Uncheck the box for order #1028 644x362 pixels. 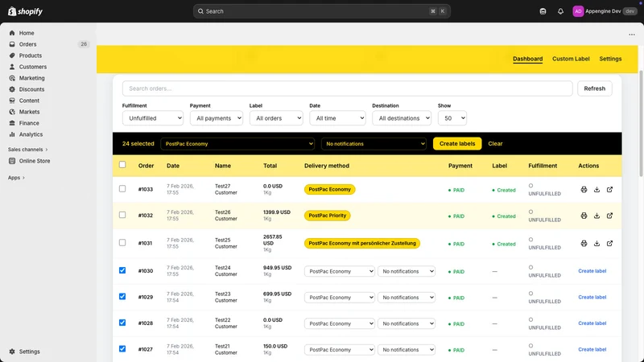pos(122,323)
